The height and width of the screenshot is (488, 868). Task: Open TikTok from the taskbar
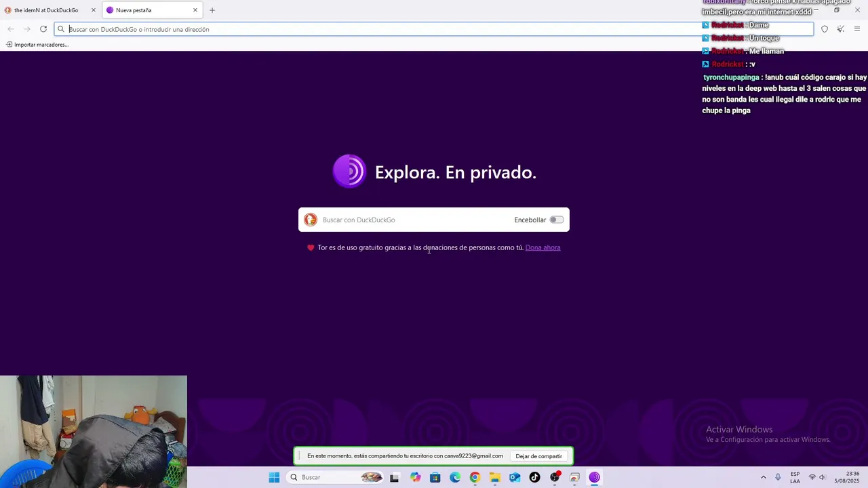point(534,477)
